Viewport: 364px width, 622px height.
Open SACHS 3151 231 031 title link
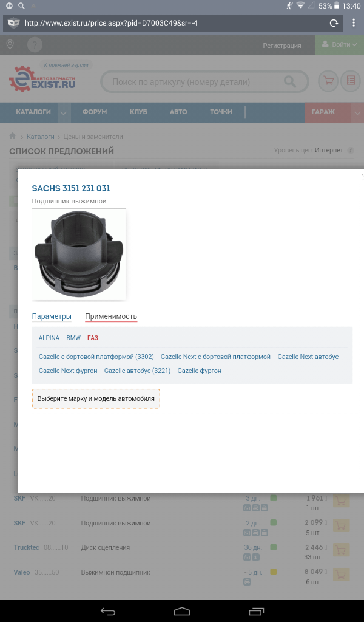click(71, 188)
